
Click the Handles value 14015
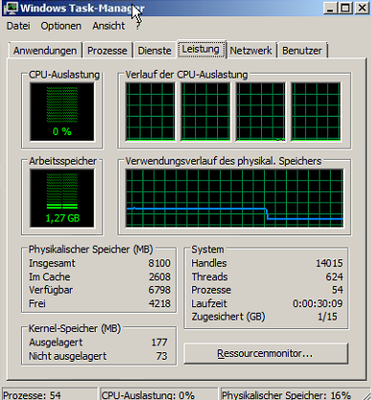tap(329, 263)
